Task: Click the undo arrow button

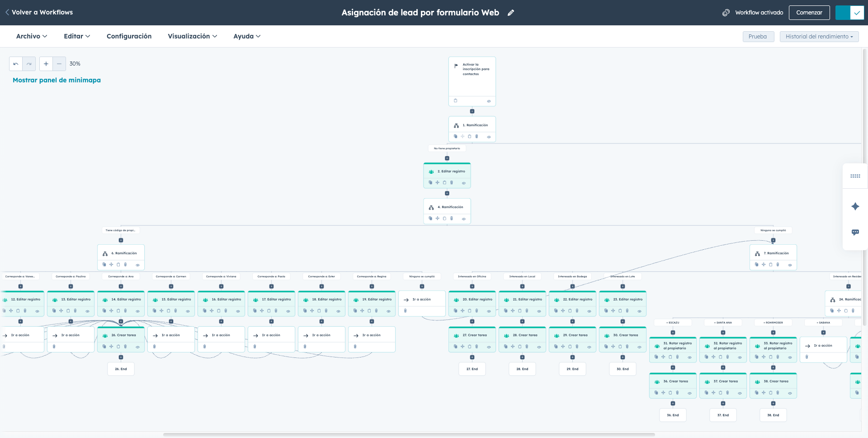Action: pyautogui.click(x=16, y=64)
